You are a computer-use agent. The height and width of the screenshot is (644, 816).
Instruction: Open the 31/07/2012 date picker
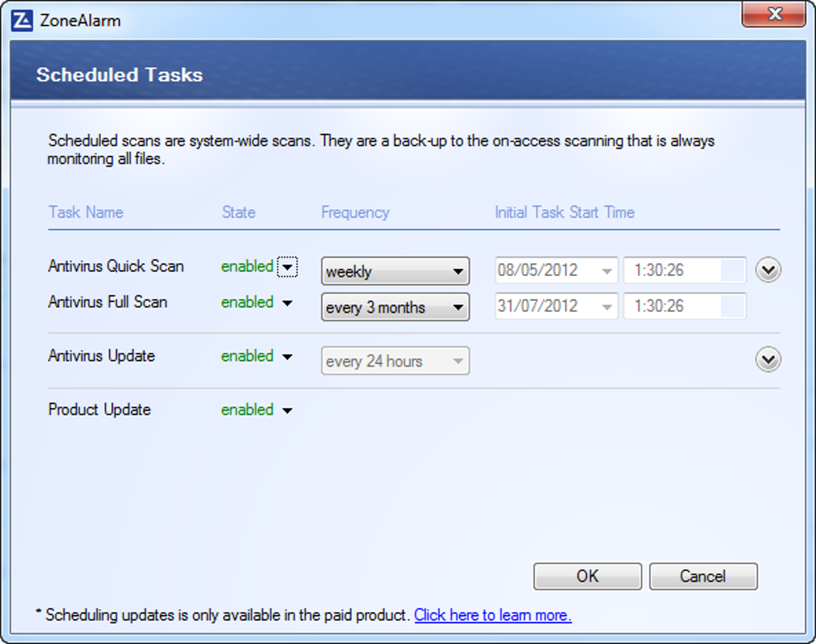coord(556,306)
